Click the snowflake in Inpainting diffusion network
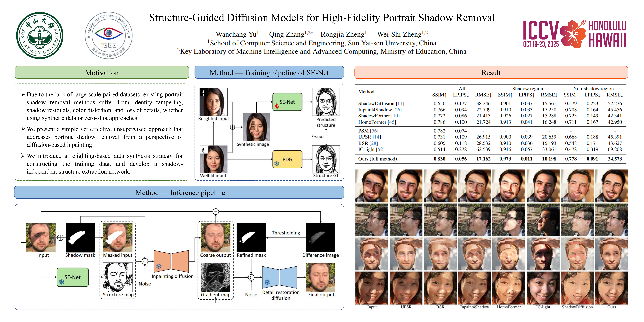 159,266
